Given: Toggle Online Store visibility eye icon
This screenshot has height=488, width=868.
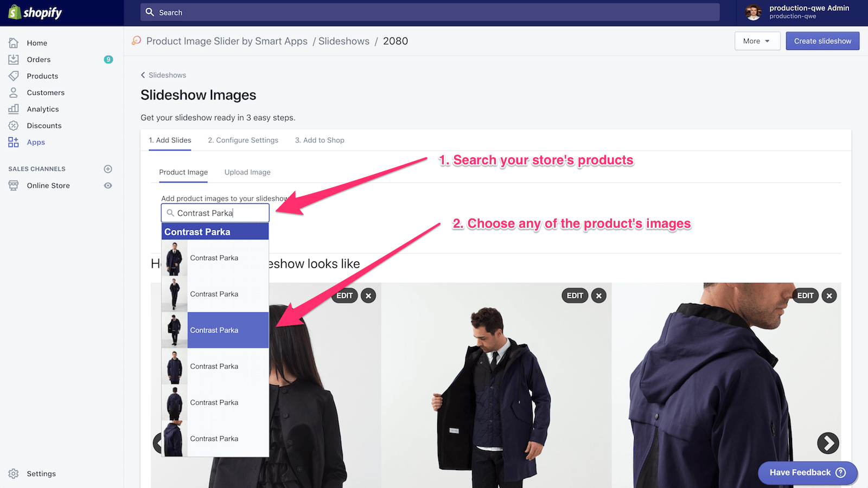Looking at the screenshot, I should point(107,185).
